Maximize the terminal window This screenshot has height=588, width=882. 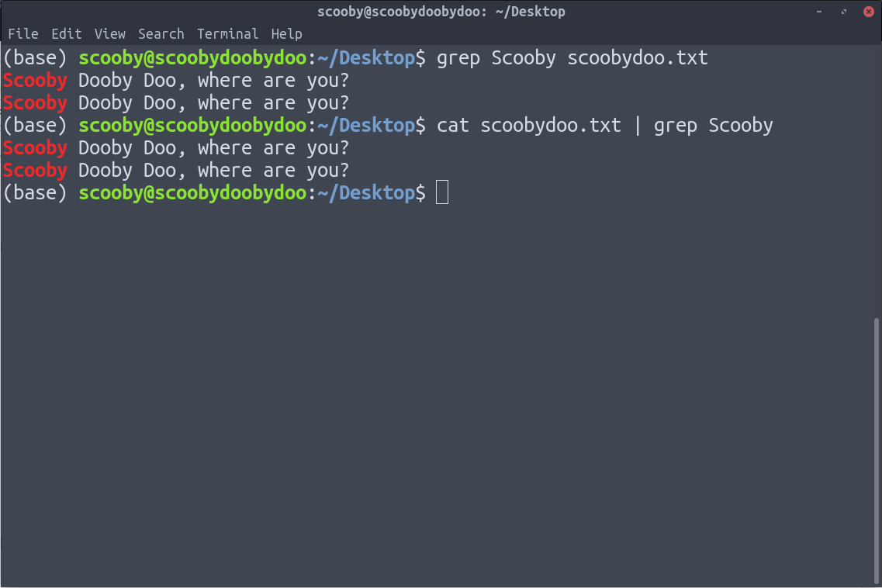coord(844,12)
